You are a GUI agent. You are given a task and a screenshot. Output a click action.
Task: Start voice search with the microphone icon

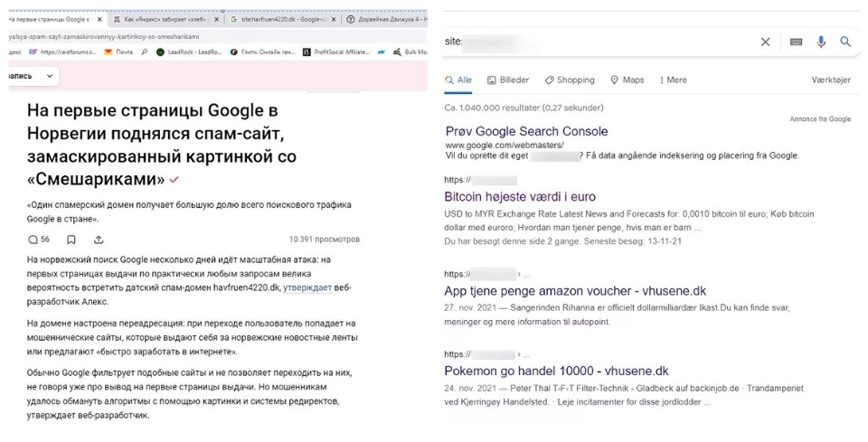click(821, 42)
